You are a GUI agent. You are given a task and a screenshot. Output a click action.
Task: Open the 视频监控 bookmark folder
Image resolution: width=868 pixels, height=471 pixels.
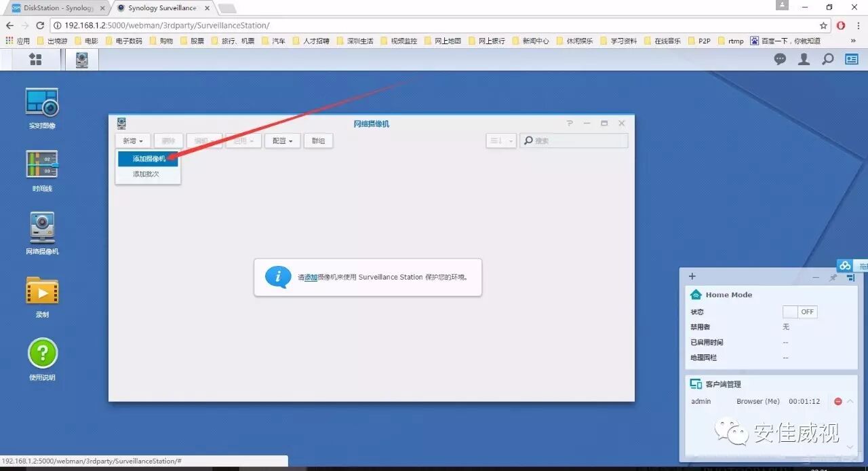coord(399,41)
